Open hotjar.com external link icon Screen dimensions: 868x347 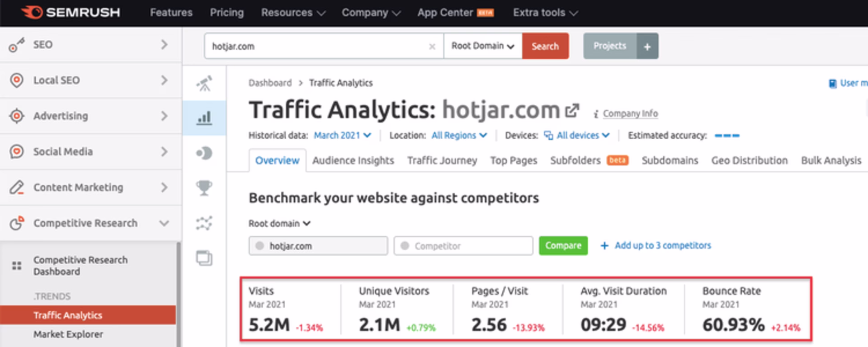pyautogui.click(x=572, y=110)
